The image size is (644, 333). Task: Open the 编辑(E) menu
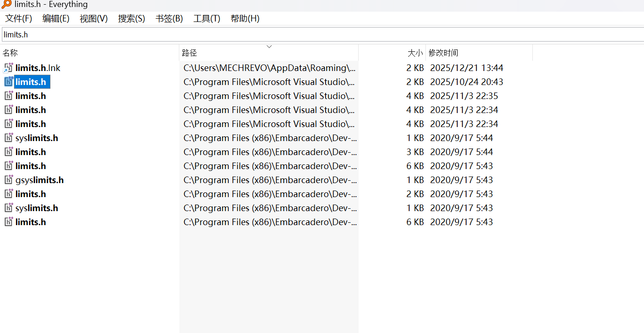pyautogui.click(x=56, y=19)
